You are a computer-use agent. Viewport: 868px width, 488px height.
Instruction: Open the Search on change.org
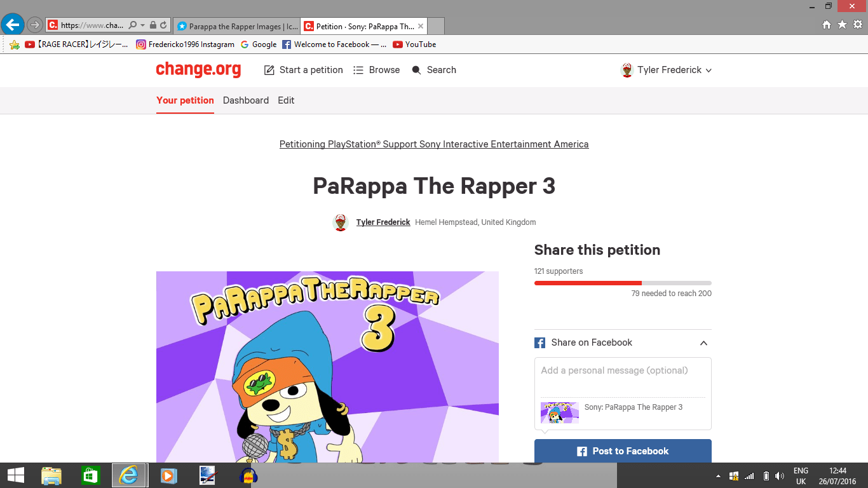(x=434, y=70)
